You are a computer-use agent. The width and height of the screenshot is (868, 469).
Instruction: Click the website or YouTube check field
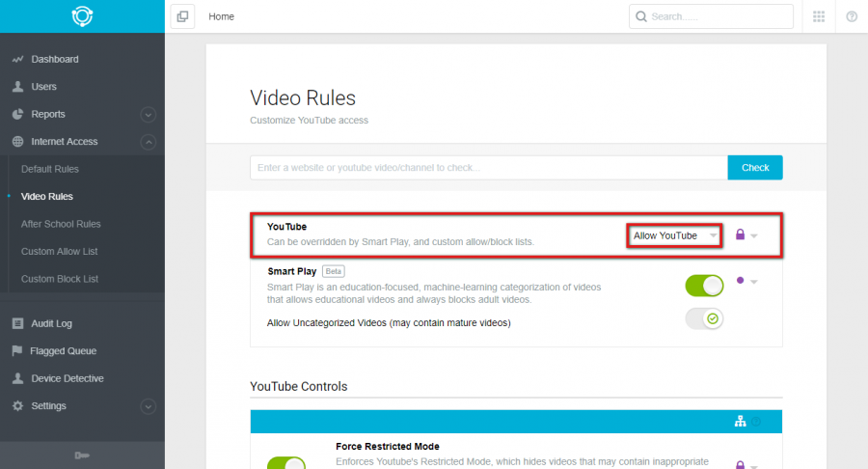489,167
